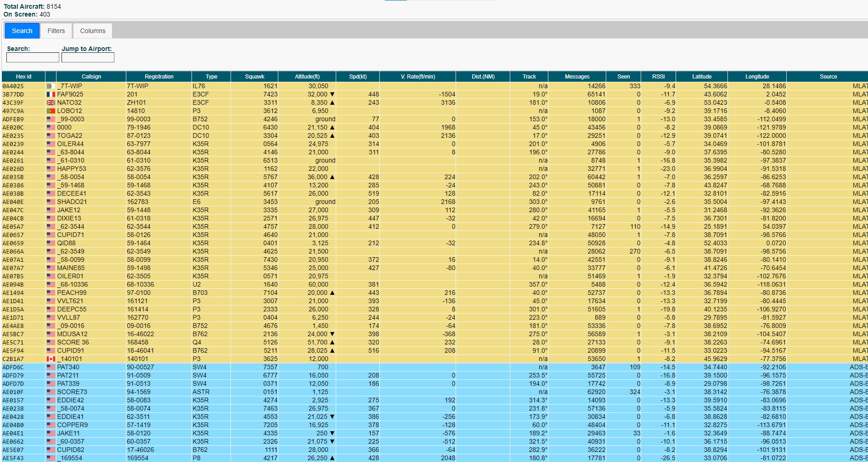Select the EDDIE41 callsign cell
The image size is (868, 462).
click(x=91, y=417)
